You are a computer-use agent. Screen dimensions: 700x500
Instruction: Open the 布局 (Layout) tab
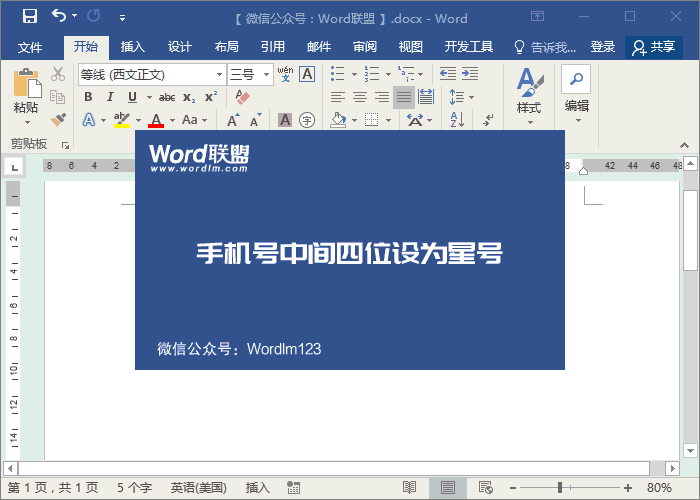coord(226,47)
